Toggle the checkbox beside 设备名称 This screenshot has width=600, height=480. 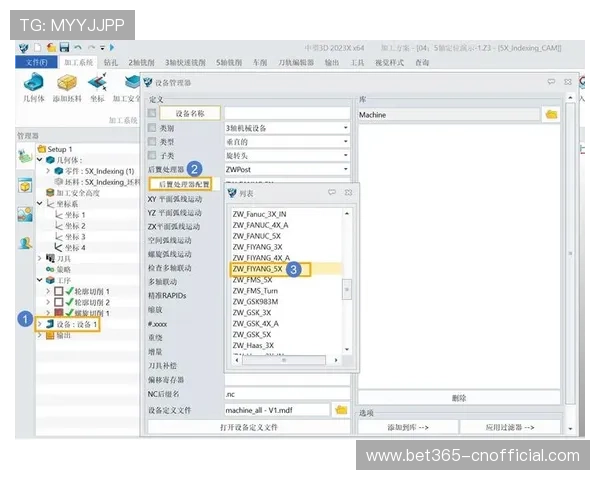click(x=152, y=113)
